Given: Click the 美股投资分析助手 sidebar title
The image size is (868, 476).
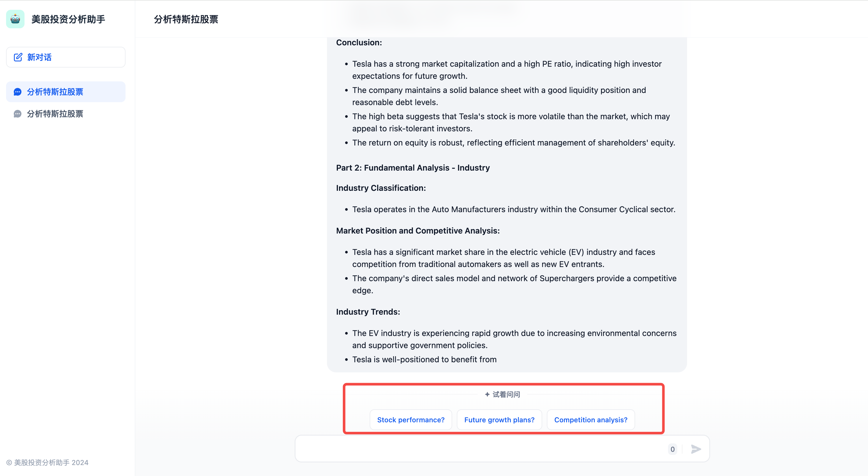Looking at the screenshot, I should pos(68,19).
